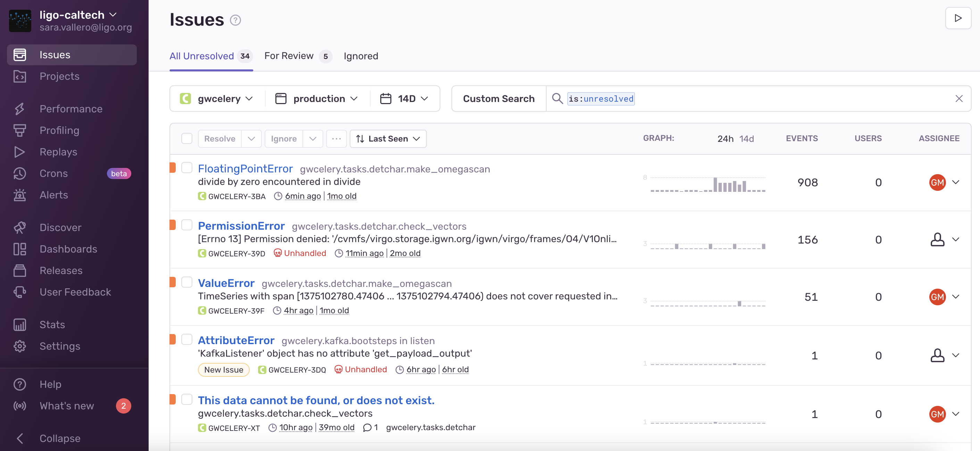
Task: Open the ellipsis more-actions button
Action: (336, 139)
